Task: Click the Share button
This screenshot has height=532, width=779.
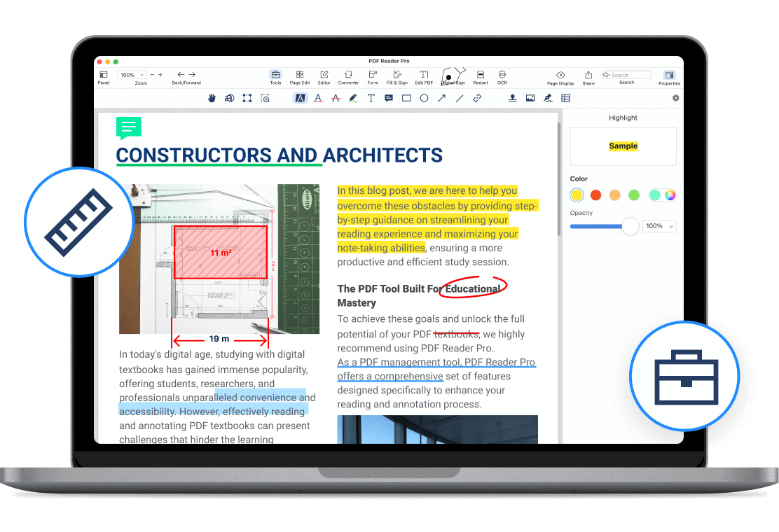Action: 588,76
